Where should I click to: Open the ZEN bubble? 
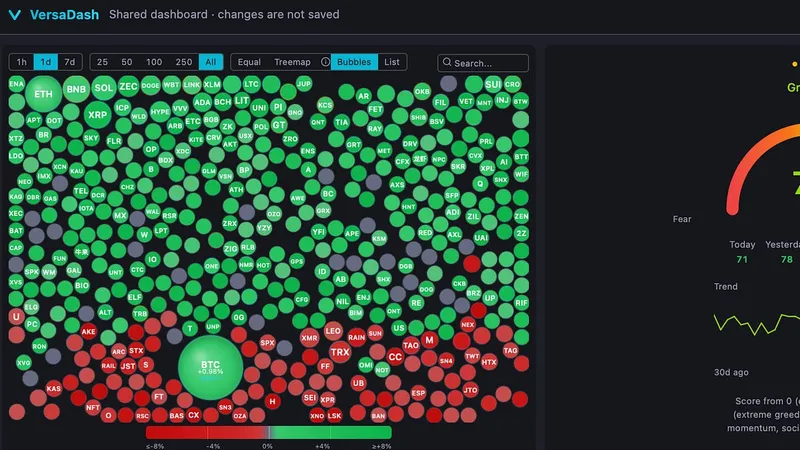coord(521,216)
